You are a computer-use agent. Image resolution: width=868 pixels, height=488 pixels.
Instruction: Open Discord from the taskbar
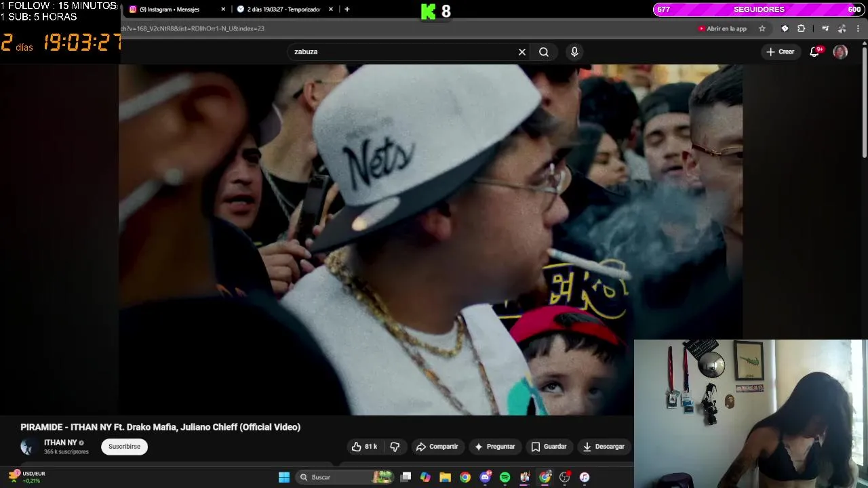point(485,477)
